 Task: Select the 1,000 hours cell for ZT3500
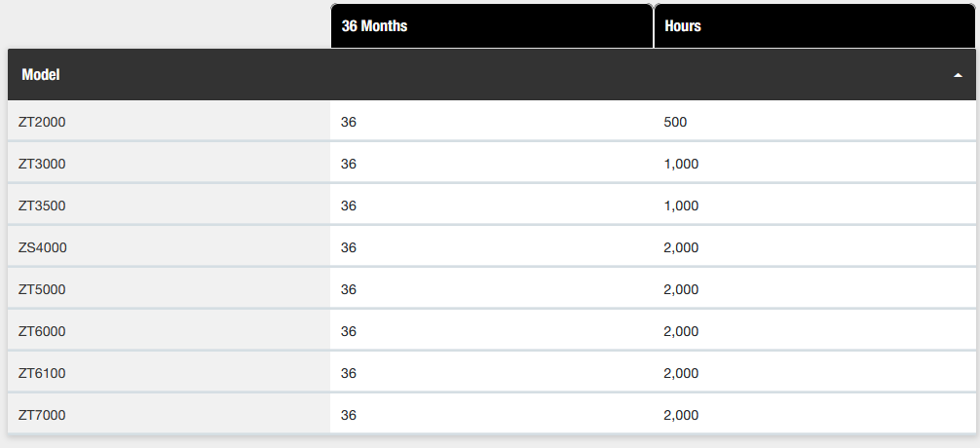tap(815, 205)
